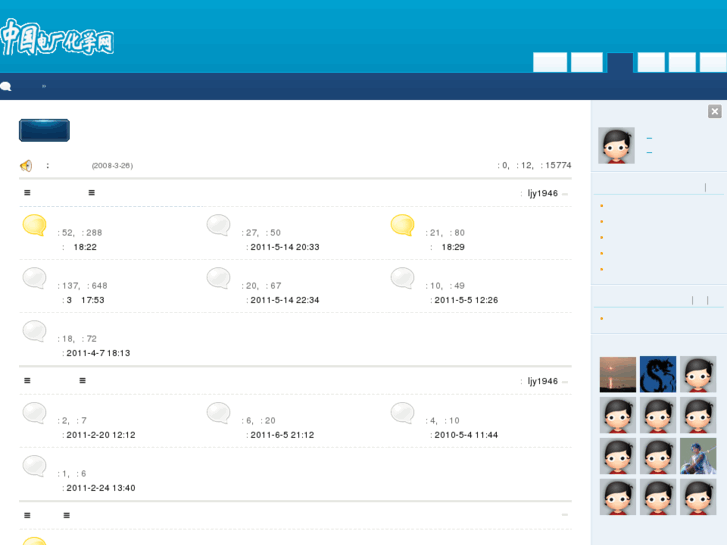Click the profile avatar at the top of the sidebar
This screenshot has height=545, width=727.
tap(616, 146)
